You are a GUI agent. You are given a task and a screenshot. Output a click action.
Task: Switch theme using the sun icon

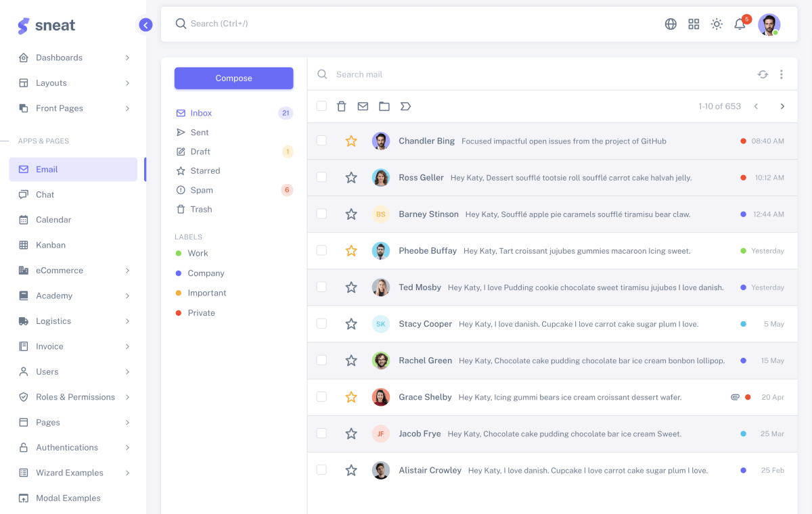pyautogui.click(x=717, y=24)
